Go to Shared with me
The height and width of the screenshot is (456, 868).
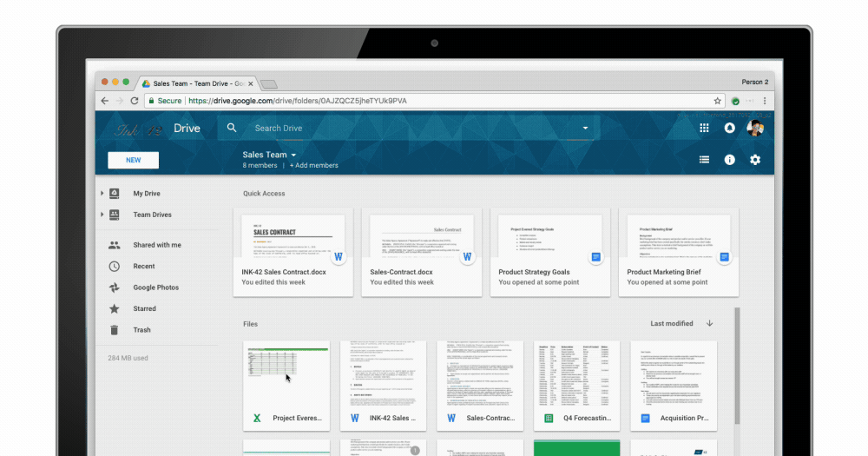156,245
